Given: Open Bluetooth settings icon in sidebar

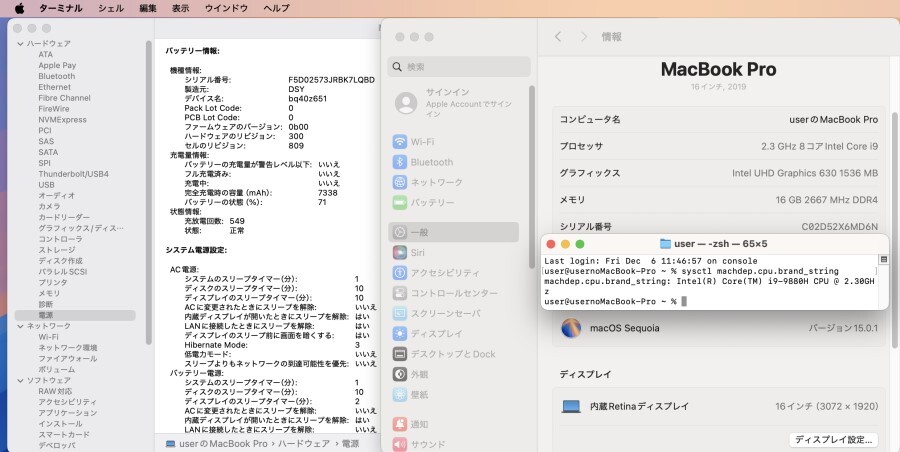Looking at the screenshot, I should [400, 162].
